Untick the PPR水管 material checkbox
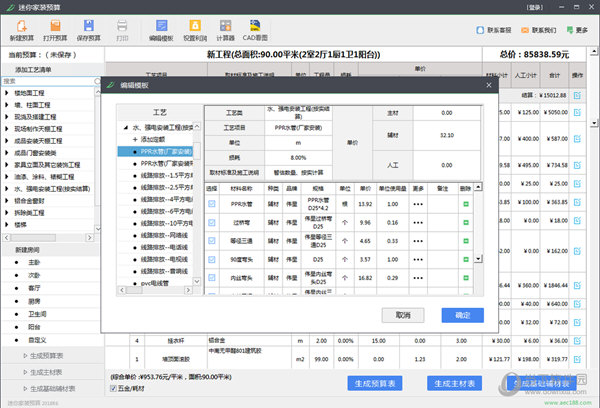600x408 pixels. (x=212, y=204)
